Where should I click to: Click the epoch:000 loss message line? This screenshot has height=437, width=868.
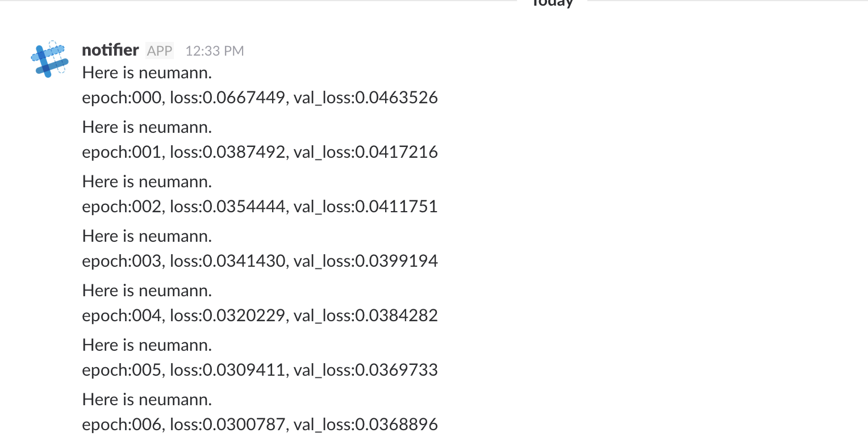point(260,98)
